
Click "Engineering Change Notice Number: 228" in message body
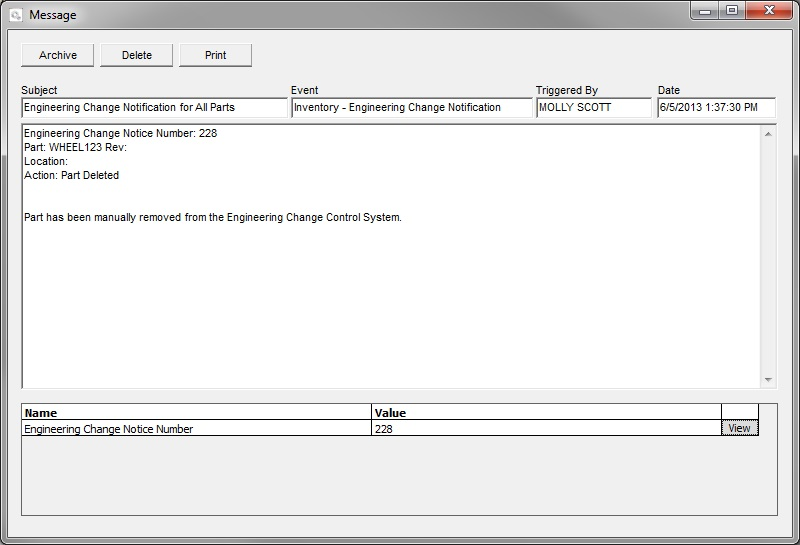pyautogui.click(x=120, y=134)
